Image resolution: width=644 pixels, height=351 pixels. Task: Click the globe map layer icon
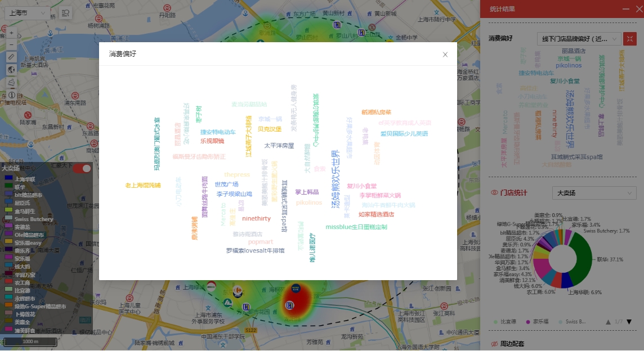[11, 70]
